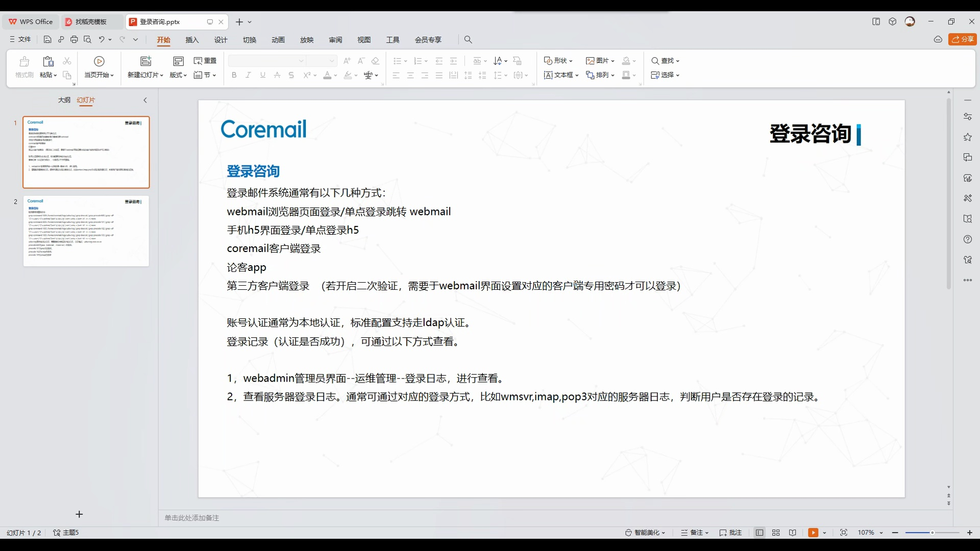The image size is (980, 551).
Task: Switch to slide sorter view icon
Action: tap(776, 533)
